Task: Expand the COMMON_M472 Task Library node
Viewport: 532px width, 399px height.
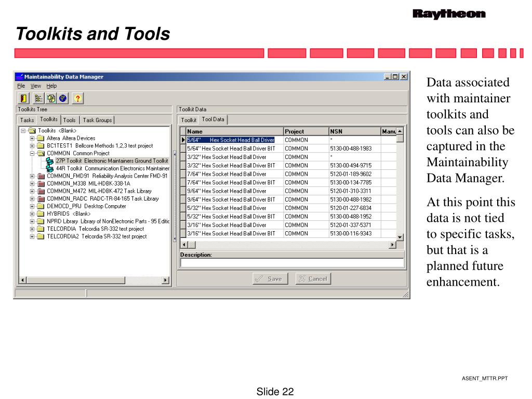Action: coord(32,191)
